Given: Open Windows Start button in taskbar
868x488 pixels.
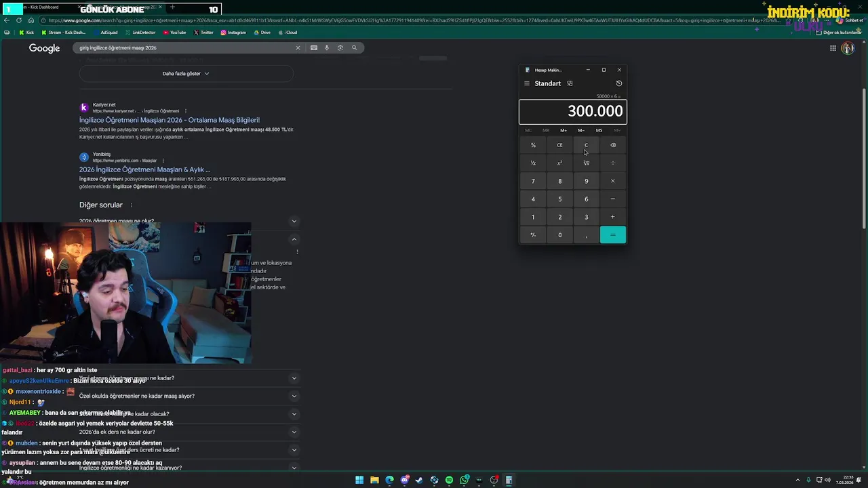Looking at the screenshot, I should (359, 480).
